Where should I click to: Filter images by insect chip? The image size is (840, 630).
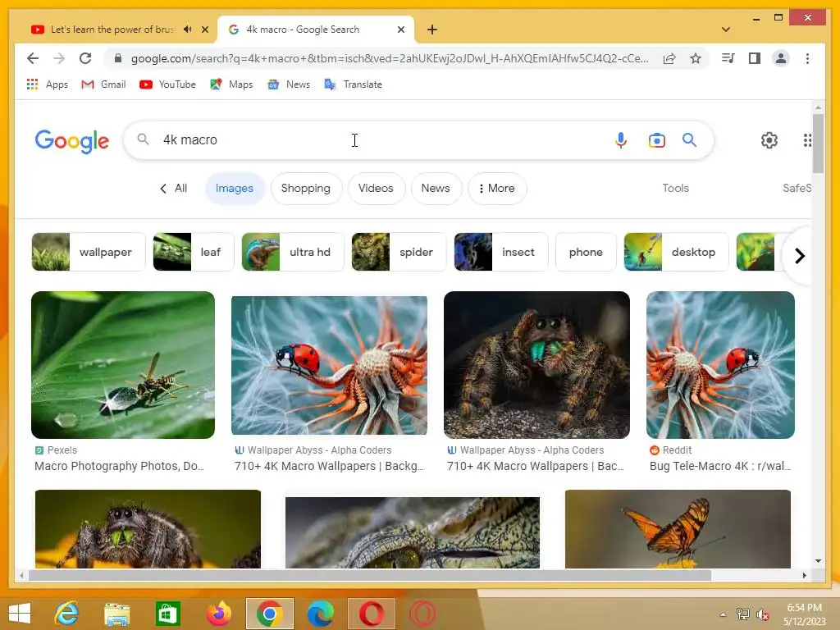coord(501,252)
